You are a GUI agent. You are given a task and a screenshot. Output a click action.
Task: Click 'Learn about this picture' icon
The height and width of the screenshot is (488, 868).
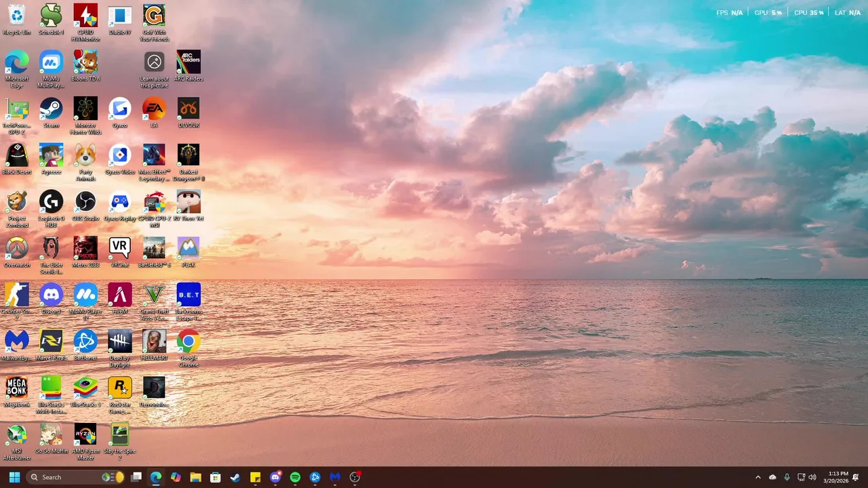(155, 70)
